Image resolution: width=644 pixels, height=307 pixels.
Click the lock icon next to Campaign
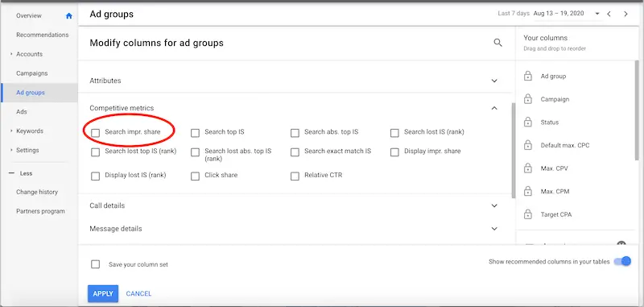point(528,99)
